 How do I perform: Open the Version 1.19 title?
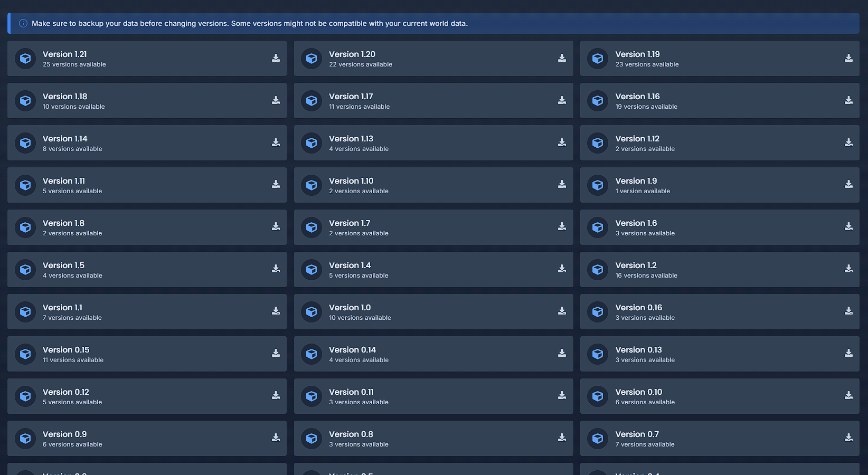pyautogui.click(x=638, y=54)
